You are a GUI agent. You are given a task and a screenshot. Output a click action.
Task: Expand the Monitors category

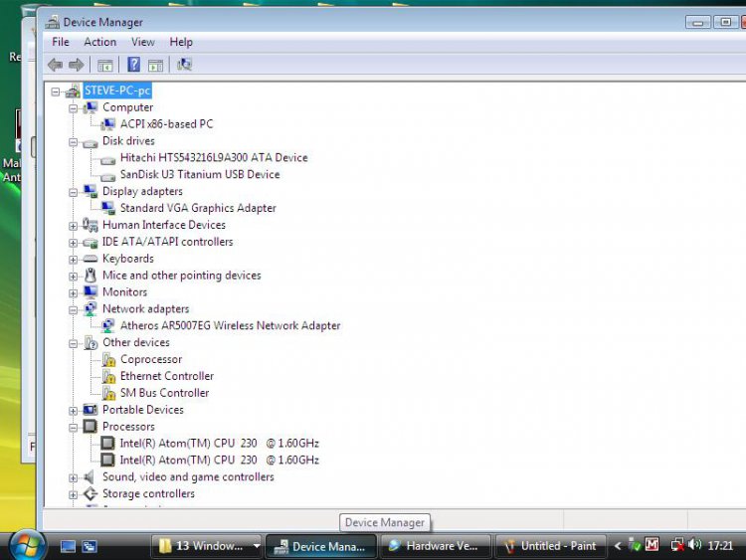(x=73, y=293)
